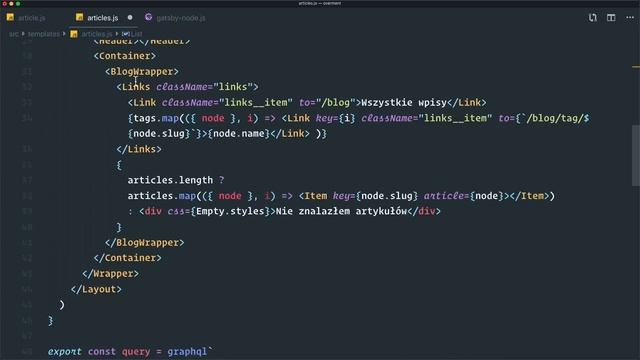Click the to="/blog" attribute
This screenshot has width=640, height=360.
point(327,102)
